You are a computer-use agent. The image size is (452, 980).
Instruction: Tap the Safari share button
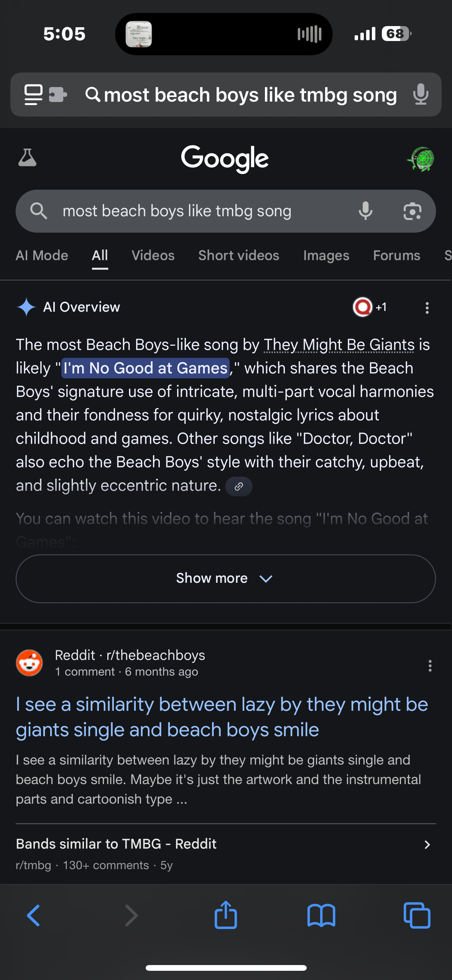tap(226, 915)
